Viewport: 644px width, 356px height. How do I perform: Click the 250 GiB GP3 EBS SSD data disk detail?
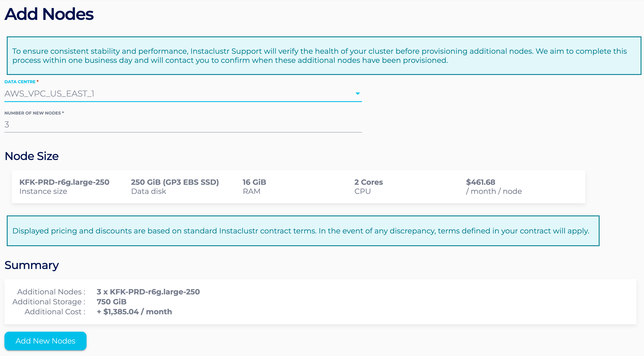(x=175, y=182)
